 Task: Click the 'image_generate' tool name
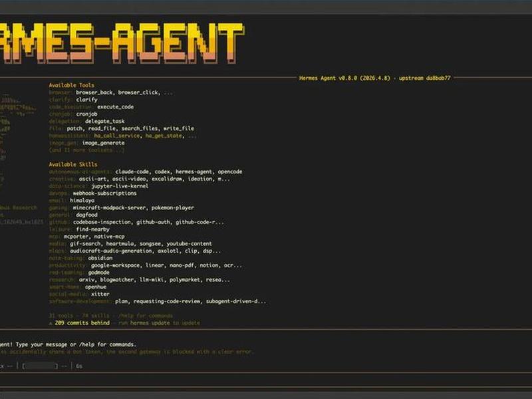click(103, 143)
